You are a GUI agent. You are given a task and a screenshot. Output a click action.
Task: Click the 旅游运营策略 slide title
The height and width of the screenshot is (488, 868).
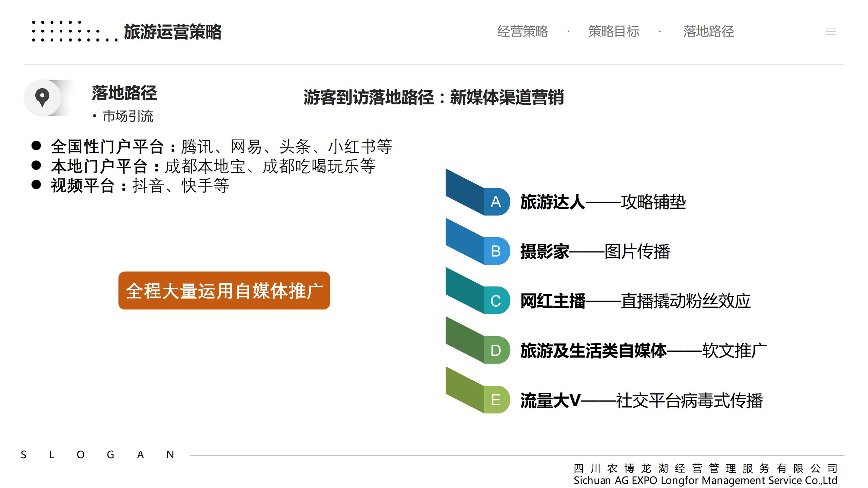[173, 32]
